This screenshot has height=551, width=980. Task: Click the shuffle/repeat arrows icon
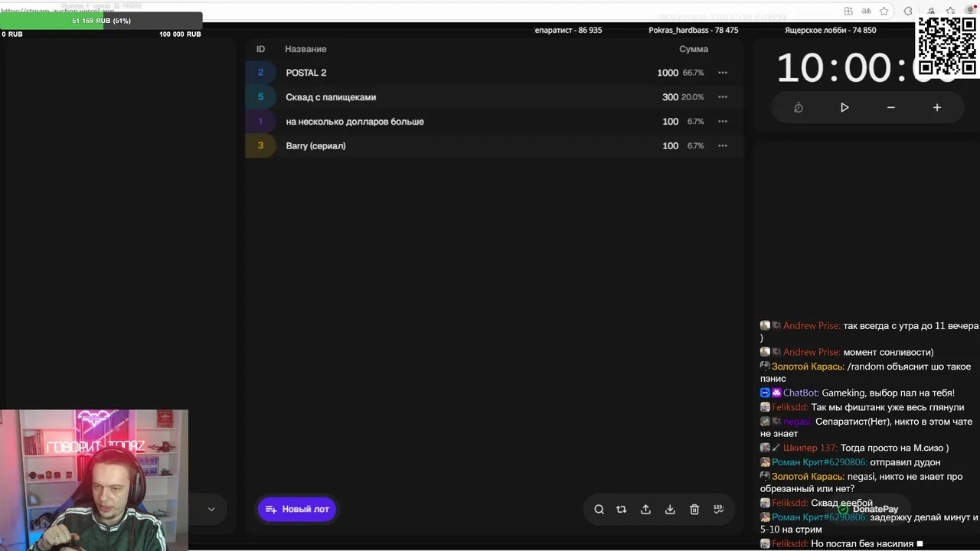point(621,510)
